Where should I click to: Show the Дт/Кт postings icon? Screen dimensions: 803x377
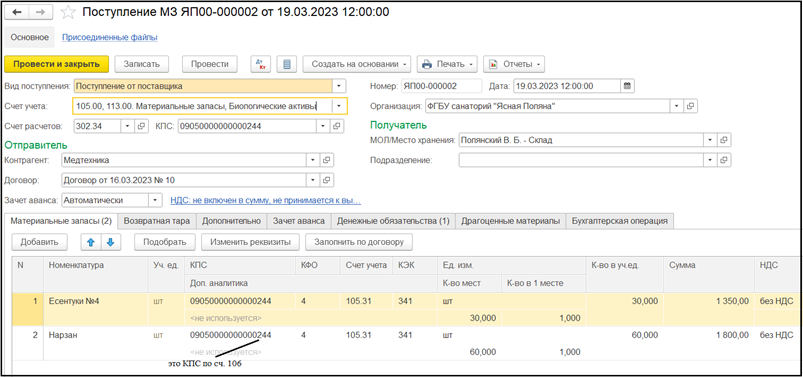click(x=261, y=64)
